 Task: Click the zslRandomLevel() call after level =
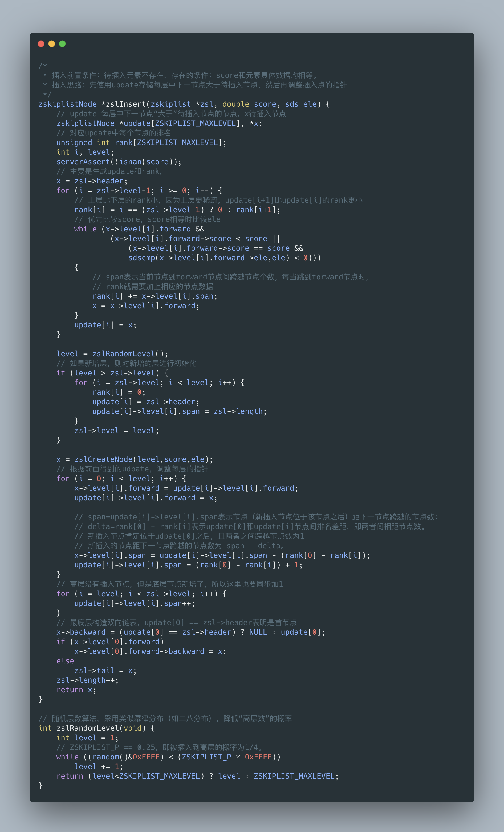130,354
